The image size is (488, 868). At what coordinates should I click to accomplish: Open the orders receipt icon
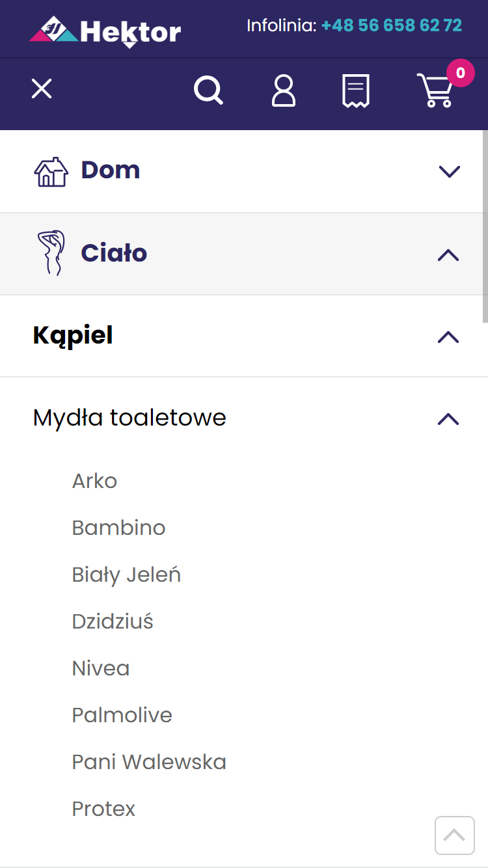356,90
